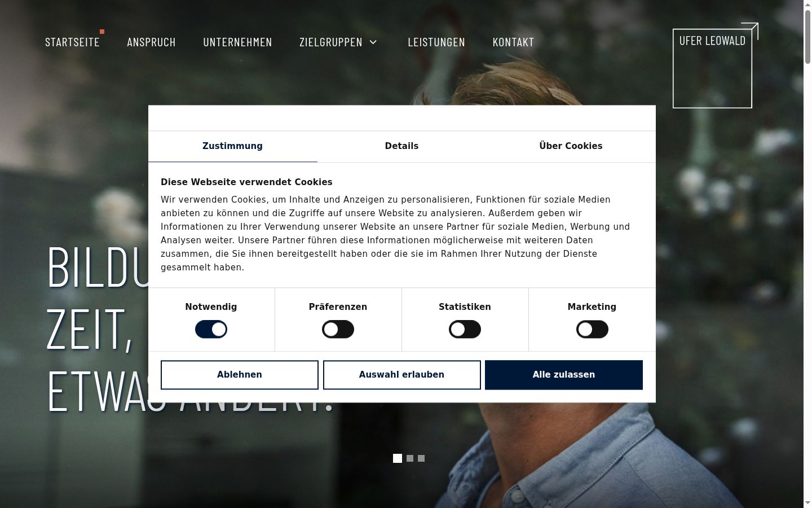
Task: Open the Anspruch menu item
Action: (x=151, y=42)
